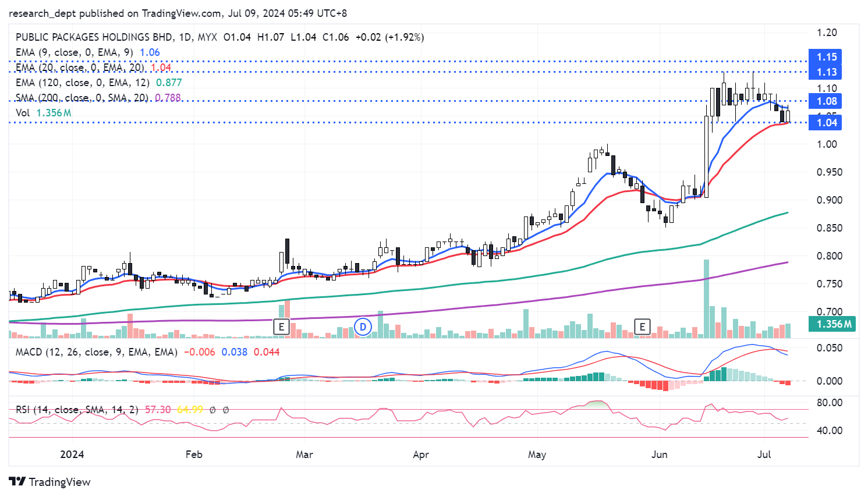Click the TradingView logo at bottom left
Viewport: 868px width, 497px height.
(x=50, y=482)
